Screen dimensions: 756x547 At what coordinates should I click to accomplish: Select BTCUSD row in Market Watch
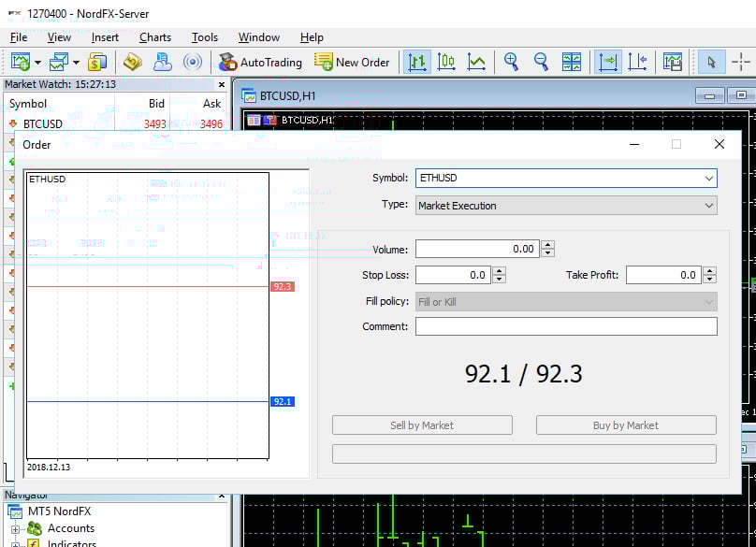[116, 123]
